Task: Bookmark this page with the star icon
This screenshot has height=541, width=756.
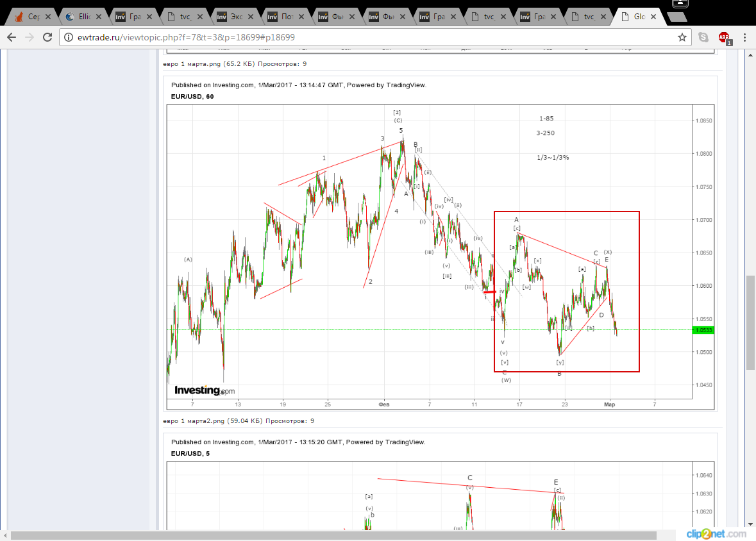Action: [682, 37]
